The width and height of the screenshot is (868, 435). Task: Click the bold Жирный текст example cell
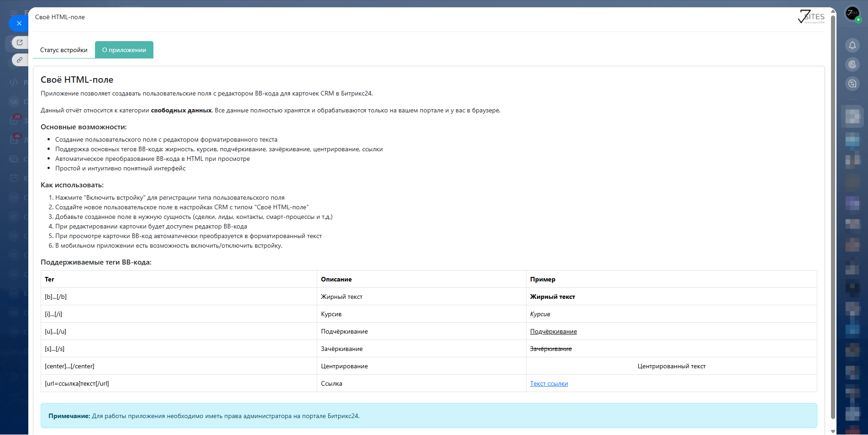pyautogui.click(x=671, y=297)
